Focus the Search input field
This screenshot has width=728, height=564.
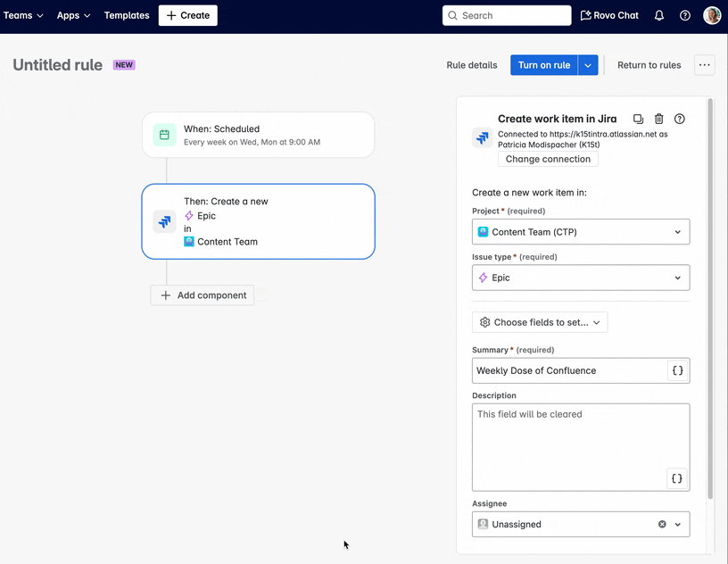coord(507,15)
